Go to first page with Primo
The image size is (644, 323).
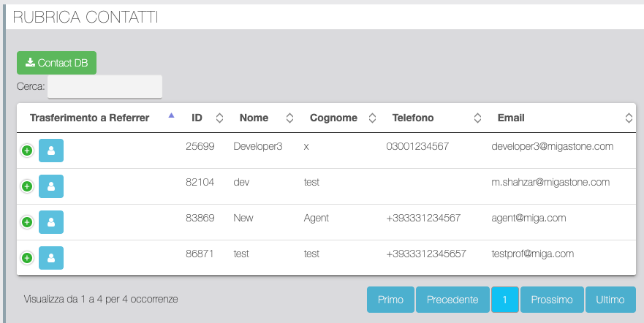point(390,300)
